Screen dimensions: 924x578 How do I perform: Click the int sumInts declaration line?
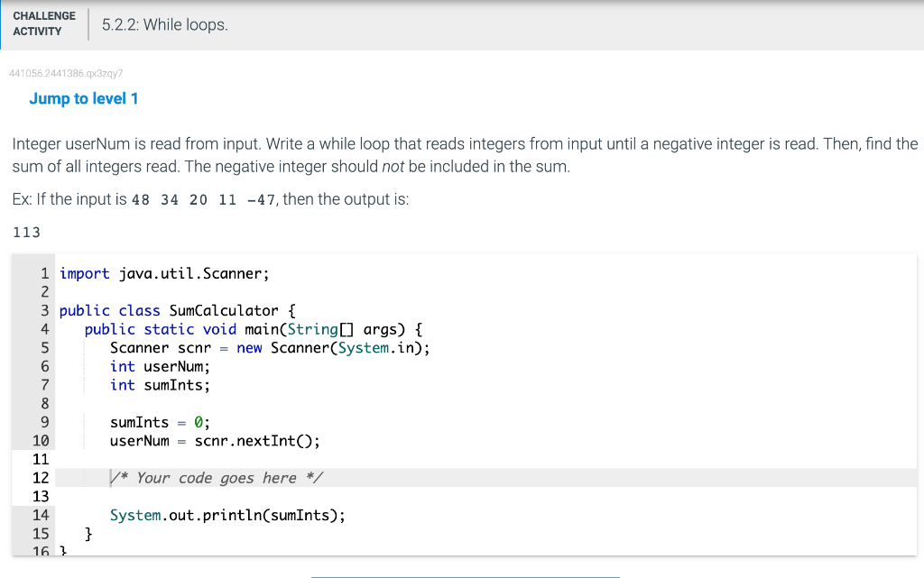(x=160, y=385)
